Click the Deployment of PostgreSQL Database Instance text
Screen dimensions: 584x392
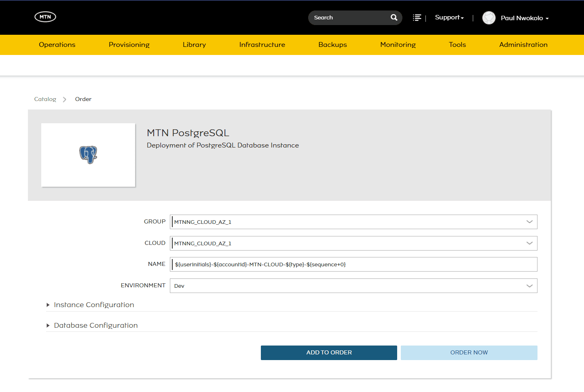(x=223, y=145)
